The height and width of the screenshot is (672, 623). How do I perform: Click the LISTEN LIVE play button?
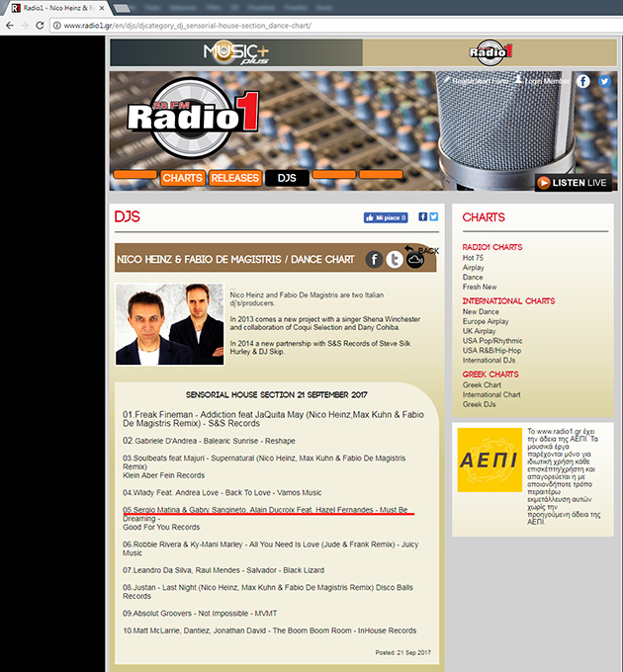574,183
